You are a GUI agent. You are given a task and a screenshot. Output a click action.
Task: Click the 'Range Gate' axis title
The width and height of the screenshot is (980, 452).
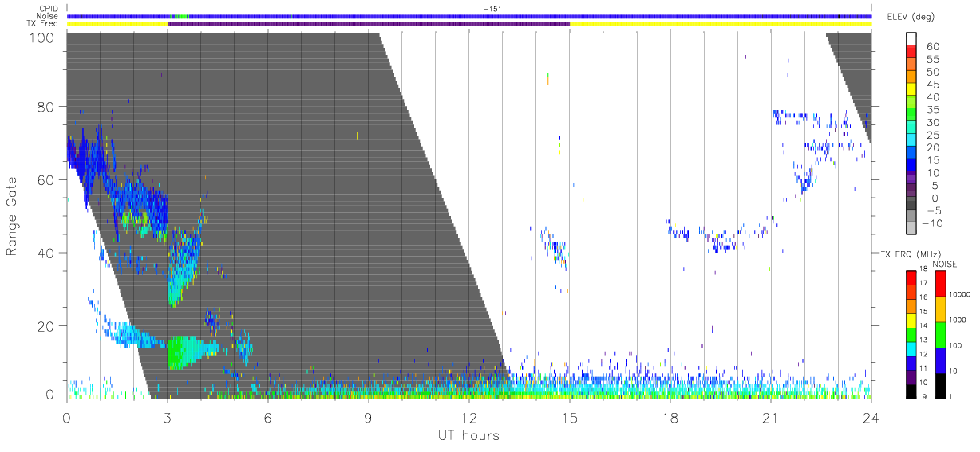[13, 216]
